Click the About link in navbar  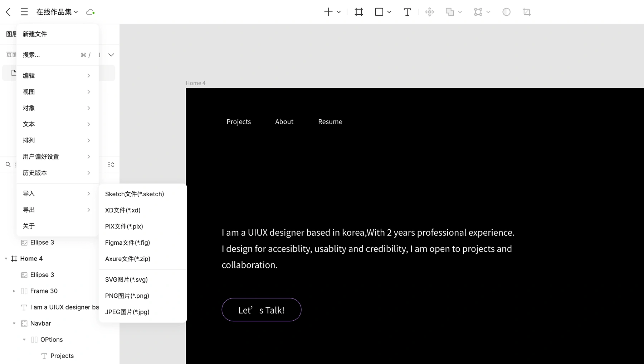point(284,121)
